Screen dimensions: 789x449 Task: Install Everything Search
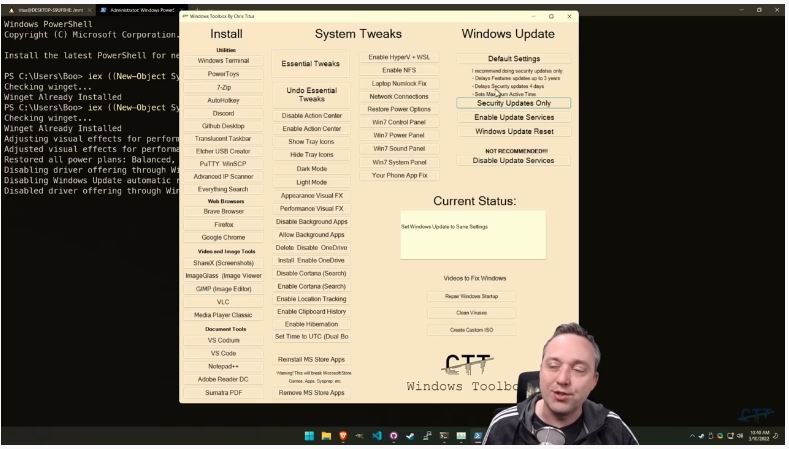pos(223,189)
